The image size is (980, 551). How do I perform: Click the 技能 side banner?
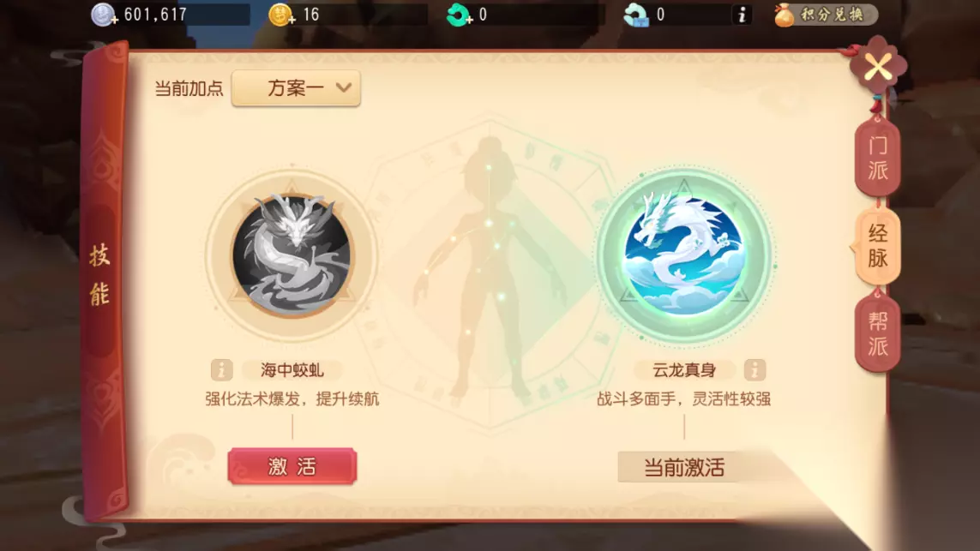point(100,275)
